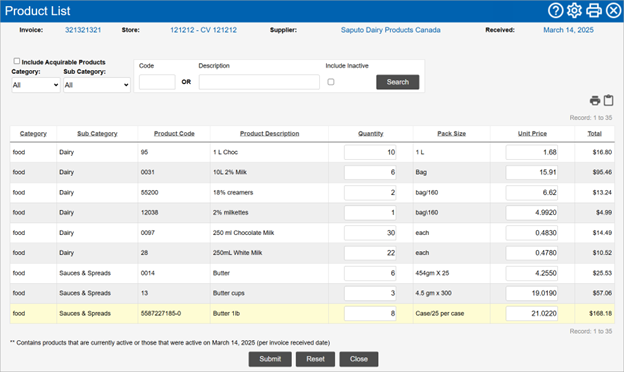Submit the product list
The image size is (624, 372).
(x=270, y=359)
